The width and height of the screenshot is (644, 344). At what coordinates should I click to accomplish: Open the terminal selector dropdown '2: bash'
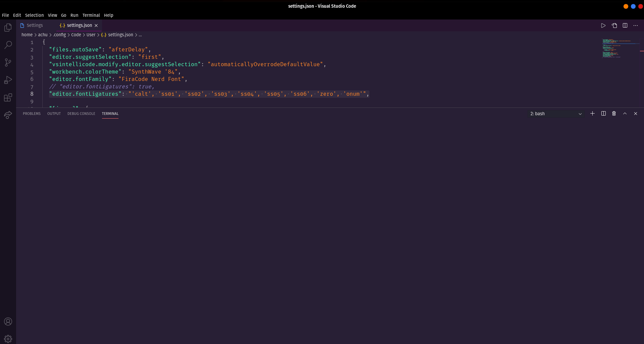pos(556,114)
